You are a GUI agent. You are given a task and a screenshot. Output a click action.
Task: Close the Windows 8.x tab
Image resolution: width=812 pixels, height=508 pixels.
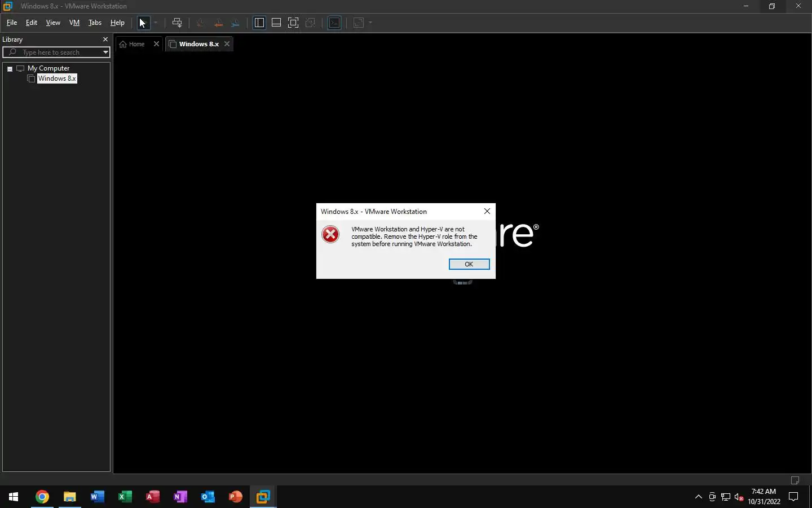(227, 44)
